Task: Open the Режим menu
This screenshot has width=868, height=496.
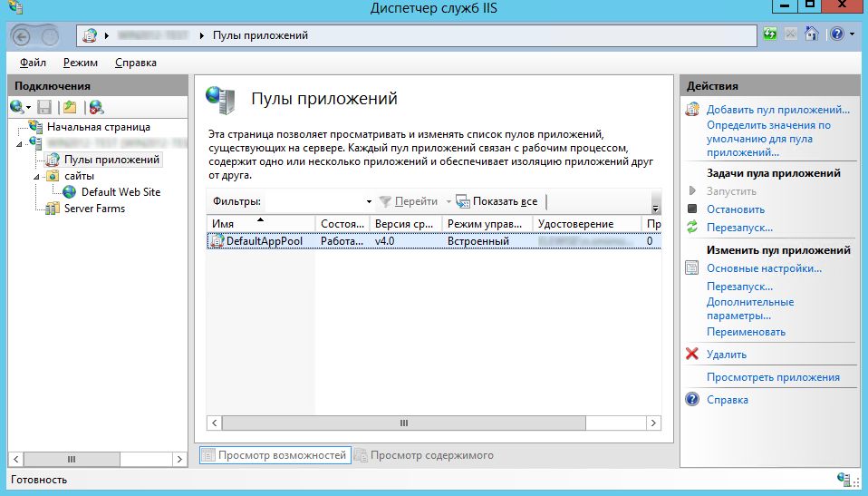Action: pos(81,63)
